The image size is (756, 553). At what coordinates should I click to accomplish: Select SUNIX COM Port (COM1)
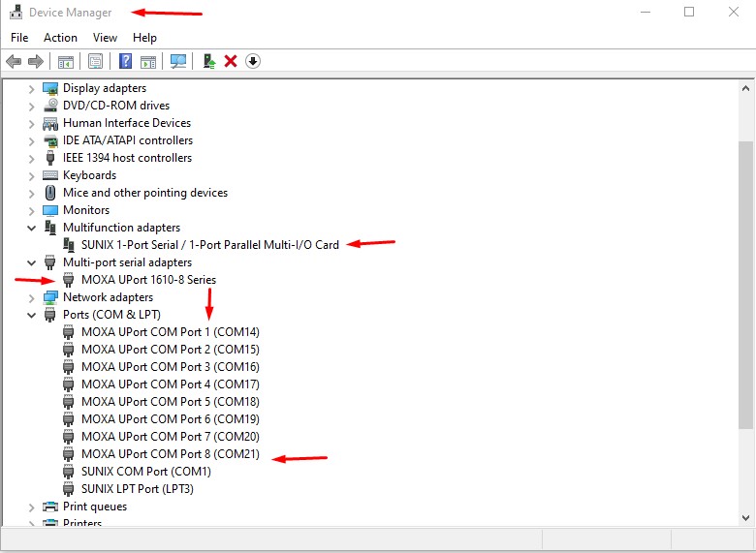[146, 472]
